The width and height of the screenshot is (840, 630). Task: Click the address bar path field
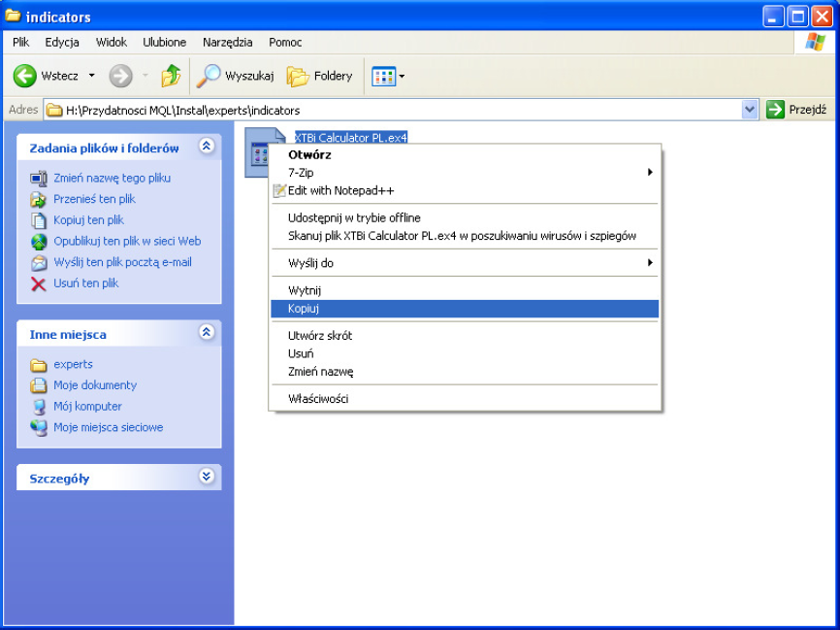tap(388, 111)
